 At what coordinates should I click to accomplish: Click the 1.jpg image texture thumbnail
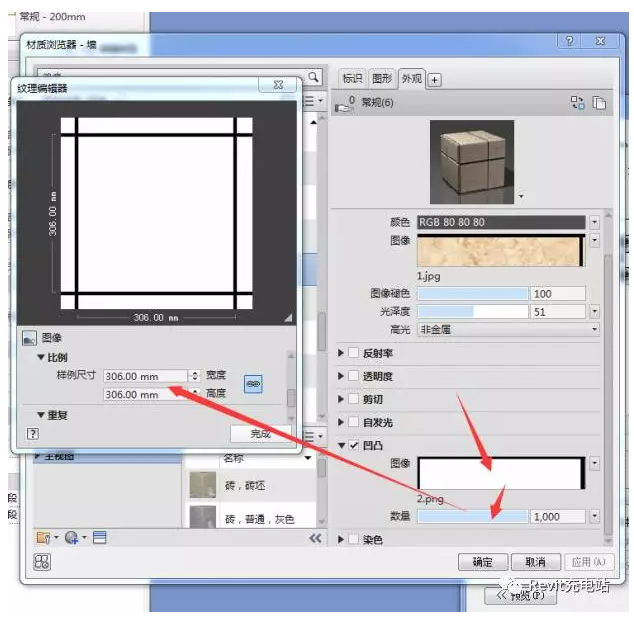coord(501,251)
